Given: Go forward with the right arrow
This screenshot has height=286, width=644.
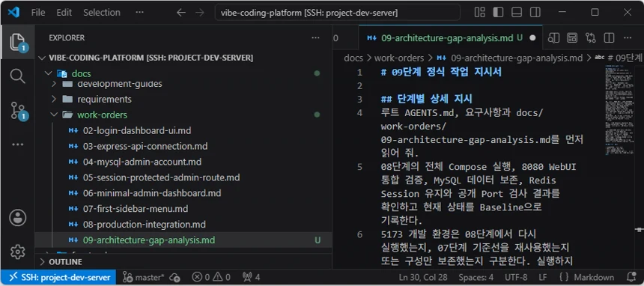Looking at the screenshot, I should pyautogui.click(x=200, y=13).
